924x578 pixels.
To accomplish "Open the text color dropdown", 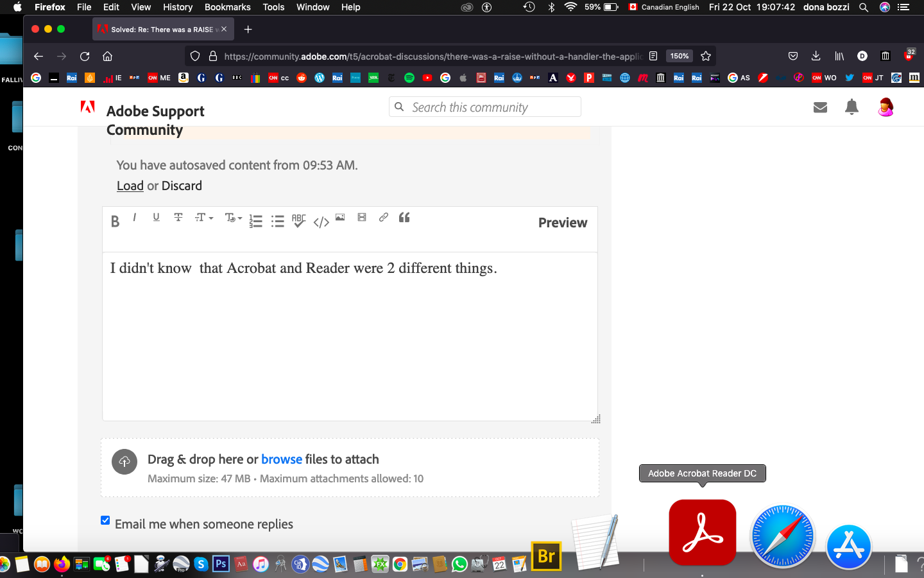I will coord(233,218).
